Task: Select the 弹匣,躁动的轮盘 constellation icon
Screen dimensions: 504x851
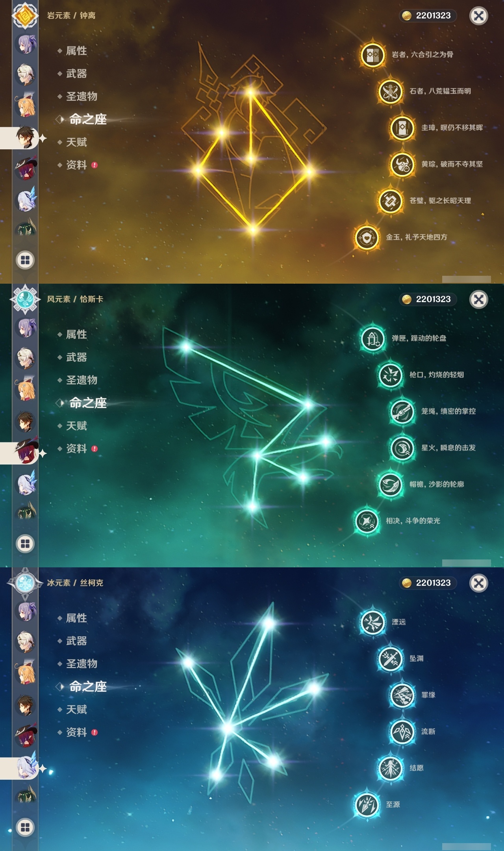Action: point(372,338)
